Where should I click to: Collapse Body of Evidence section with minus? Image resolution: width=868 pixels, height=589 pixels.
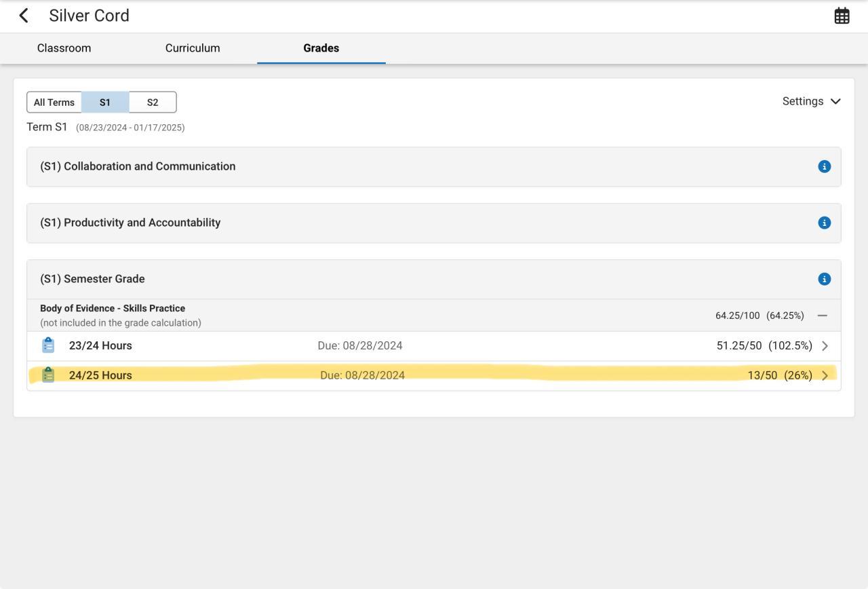tap(823, 316)
